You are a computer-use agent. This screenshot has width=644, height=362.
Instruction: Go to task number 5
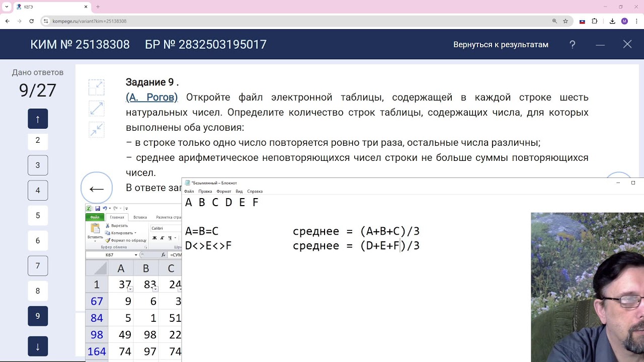38,215
